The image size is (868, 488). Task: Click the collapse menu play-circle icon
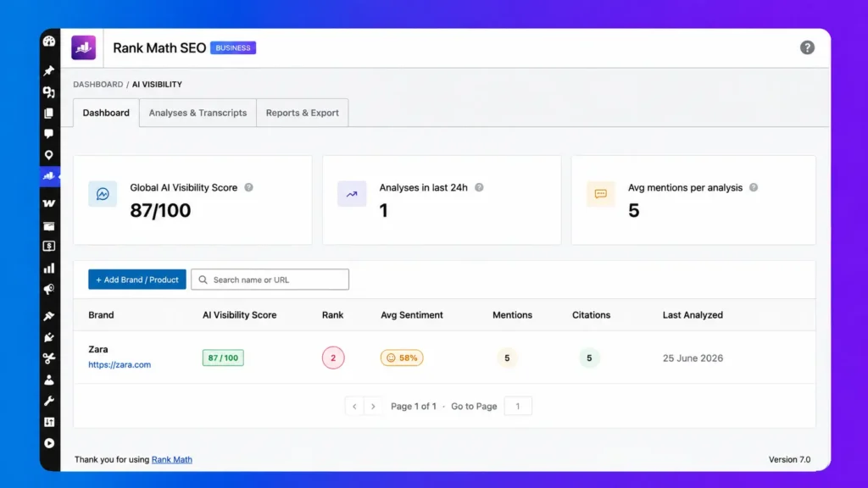(x=49, y=443)
